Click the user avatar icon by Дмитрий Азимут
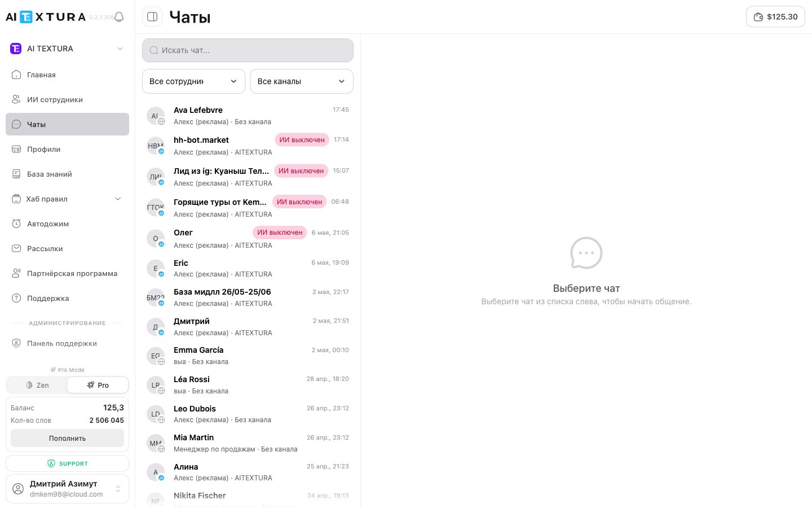Image resolution: width=812 pixels, height=508 pixels. point(19,489)
